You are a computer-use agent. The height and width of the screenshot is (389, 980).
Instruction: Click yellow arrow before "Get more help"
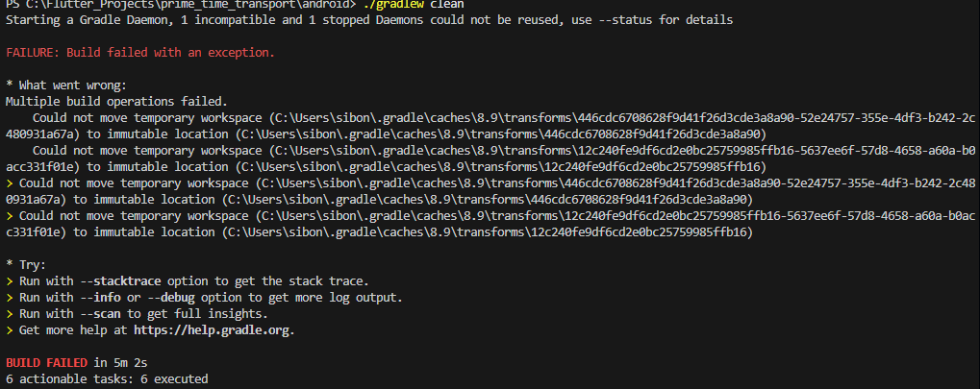(9, 330)
